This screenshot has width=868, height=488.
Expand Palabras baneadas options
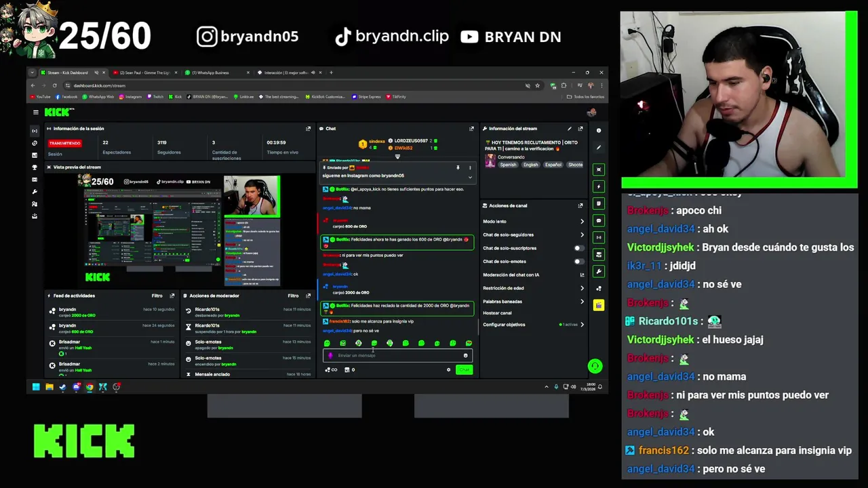(582, 302)
